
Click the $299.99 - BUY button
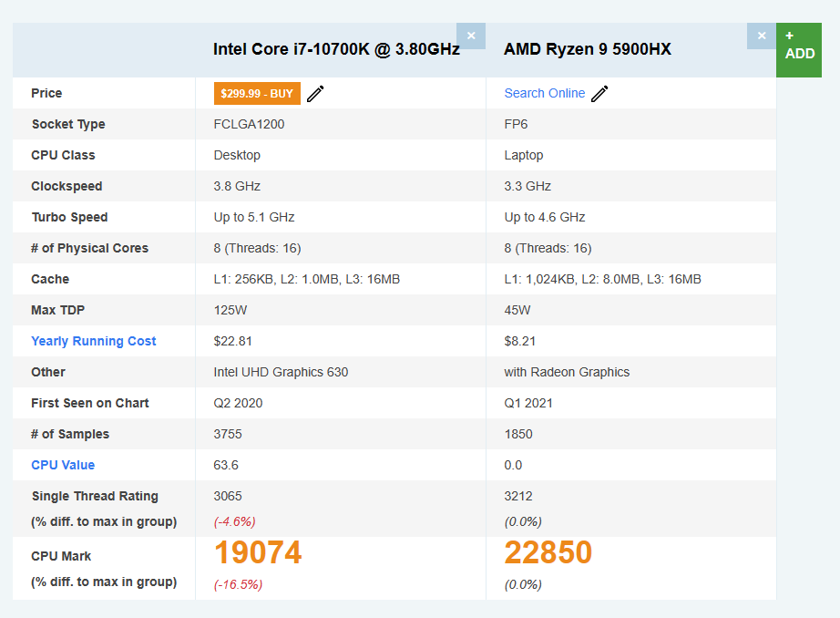click(257, 93)
